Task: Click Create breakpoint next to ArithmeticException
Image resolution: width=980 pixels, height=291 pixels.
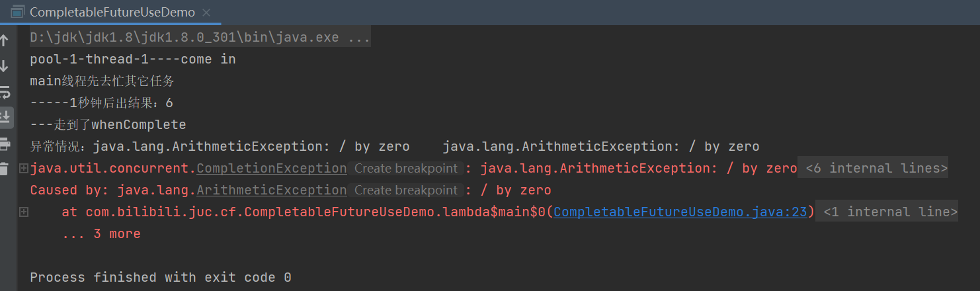Action: tap(405, 190)
